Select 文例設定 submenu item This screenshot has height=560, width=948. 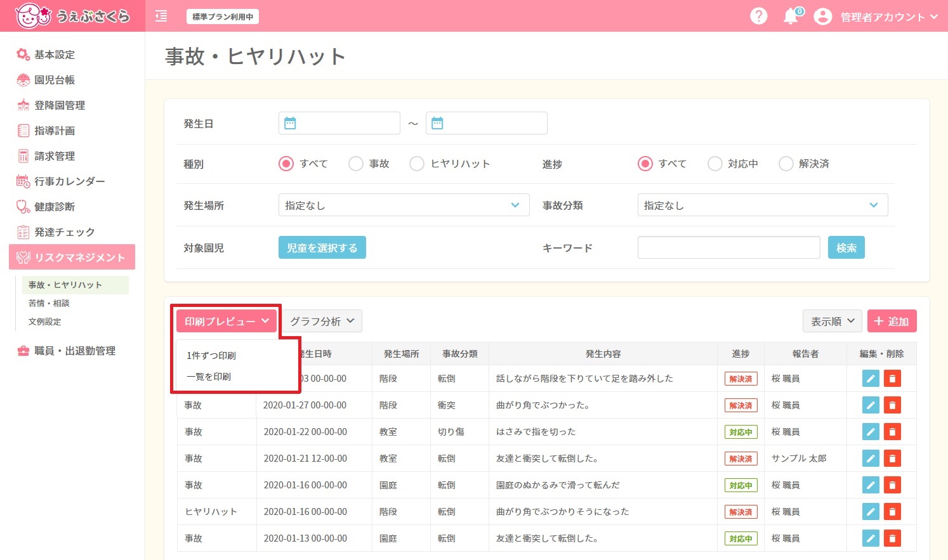(44, 322)
